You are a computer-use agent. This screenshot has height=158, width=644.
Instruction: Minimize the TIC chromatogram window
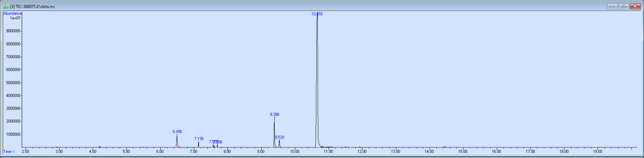pyautogui.click(x=612, y=6)
